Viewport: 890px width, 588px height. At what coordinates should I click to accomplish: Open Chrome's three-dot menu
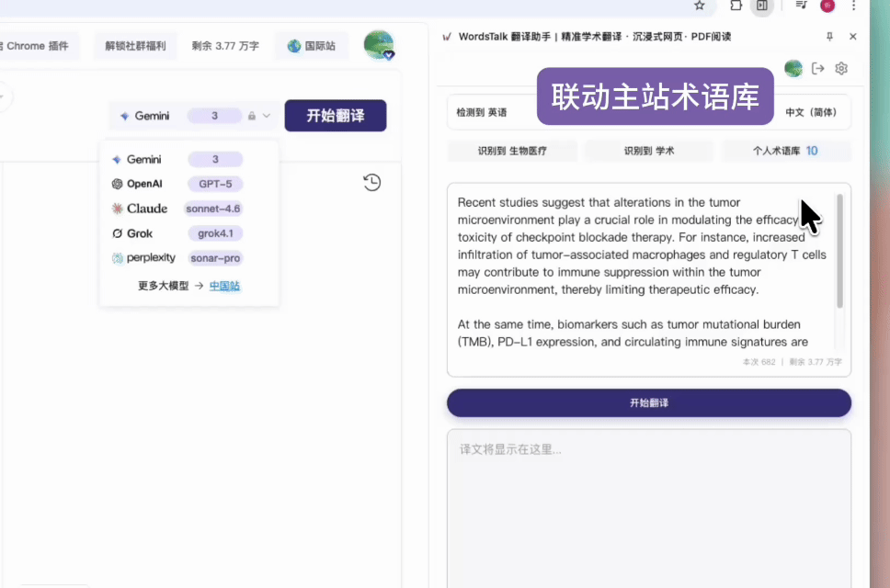(x=853, y=6)
